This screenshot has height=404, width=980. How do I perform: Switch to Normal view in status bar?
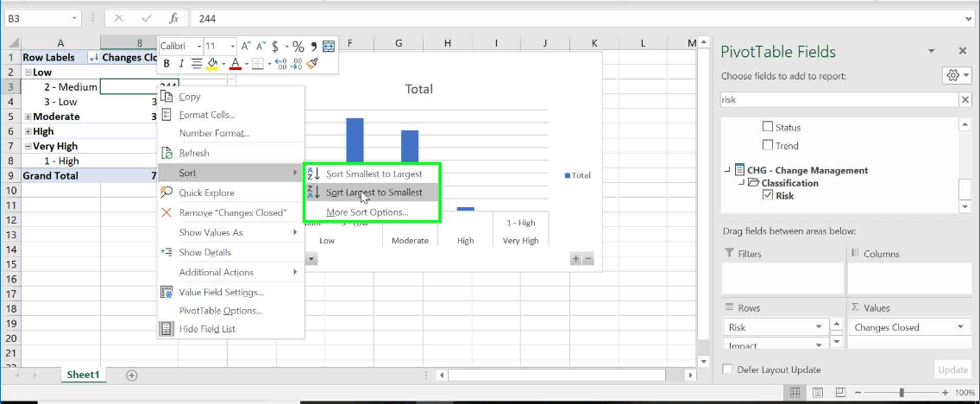coord(795,393)
